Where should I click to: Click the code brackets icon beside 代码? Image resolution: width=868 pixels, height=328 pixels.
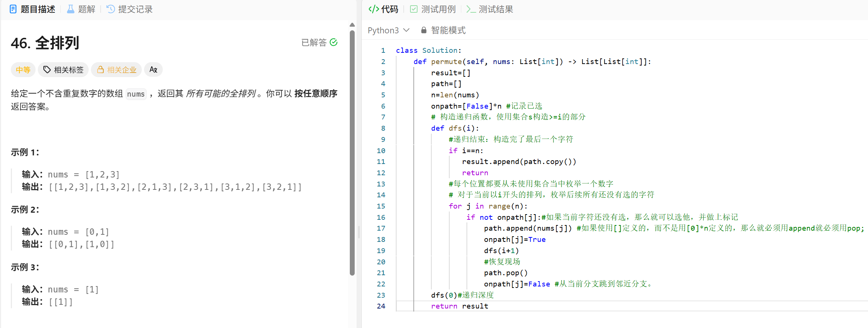[374, 9]
